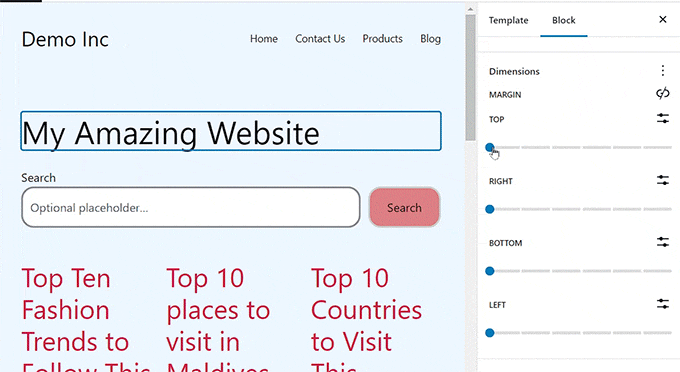Select the My Amazing Website heading block
This screenshot has height=372, width=680.
pyautogui.click(x=231, y=131)
